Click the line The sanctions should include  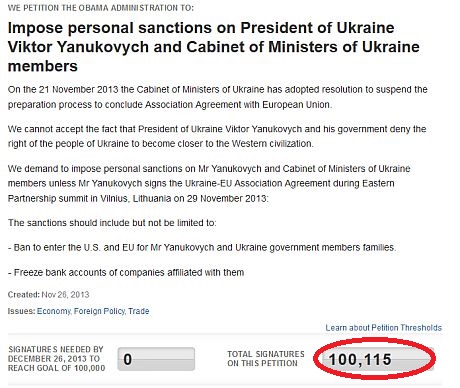[112, 223]
